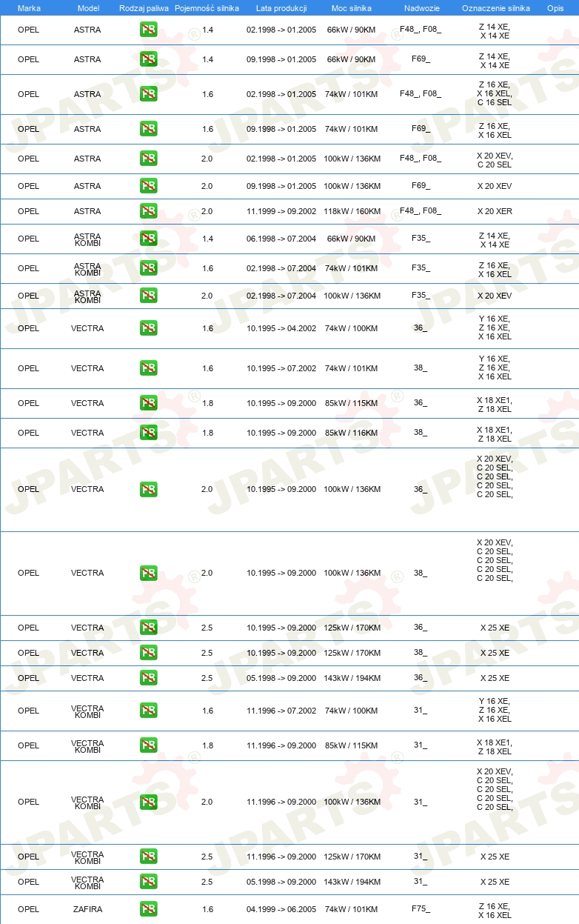The image size is (579, 924).
Task: Click fuel icon for VECTRA 2.5 125kW 38_ row
Action: point(148,653)
